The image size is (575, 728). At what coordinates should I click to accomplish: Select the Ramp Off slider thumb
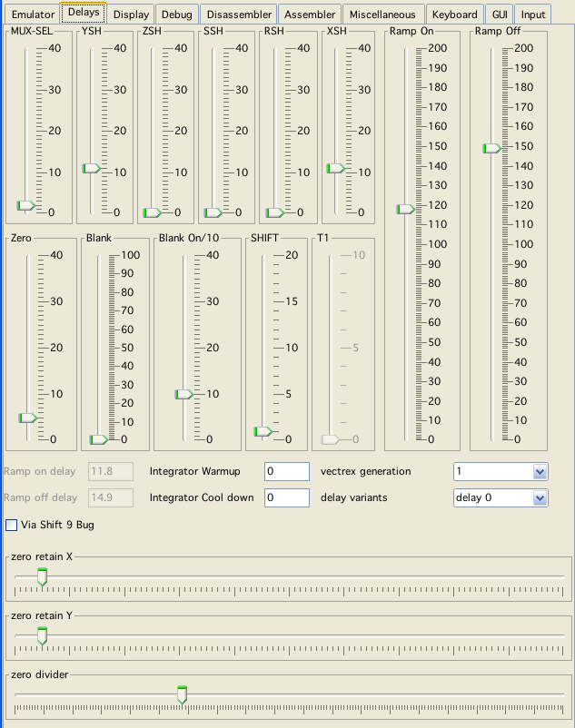click(491, 148)
